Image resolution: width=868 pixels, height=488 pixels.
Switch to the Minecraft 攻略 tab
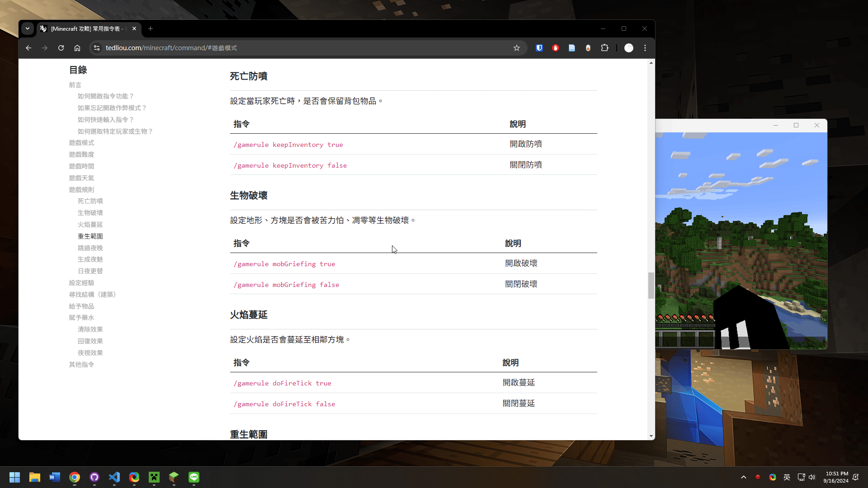coord(86,28)
